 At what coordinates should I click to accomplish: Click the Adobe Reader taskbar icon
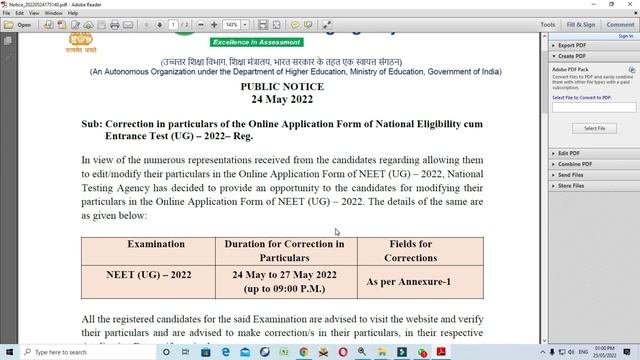pos(441,352)
